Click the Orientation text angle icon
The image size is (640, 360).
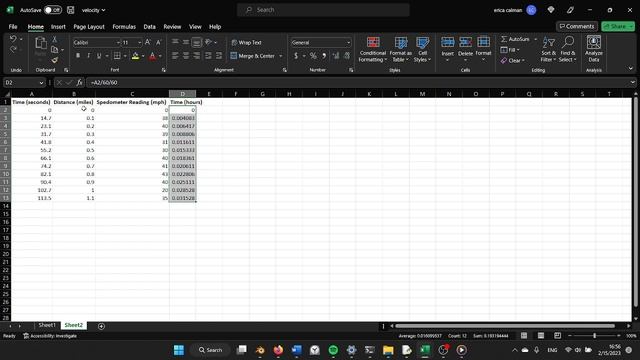coord(209,42)
